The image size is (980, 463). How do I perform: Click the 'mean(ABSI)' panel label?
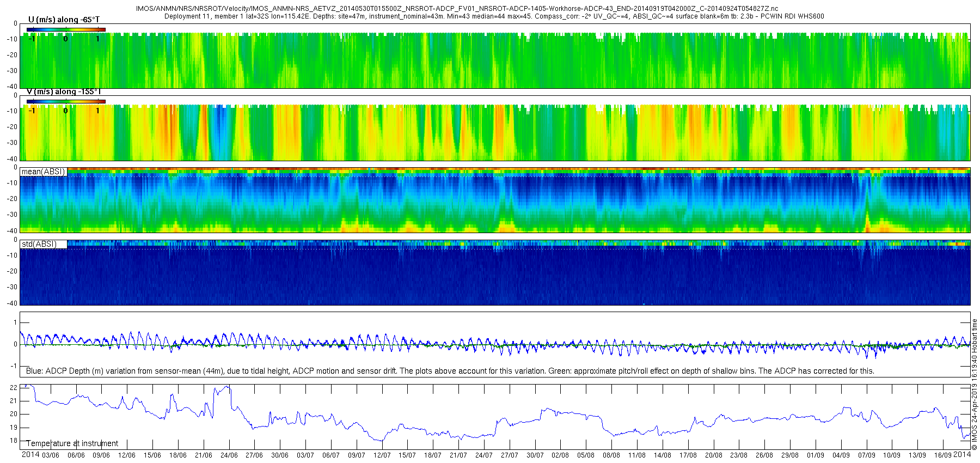(x=43, y=172)
